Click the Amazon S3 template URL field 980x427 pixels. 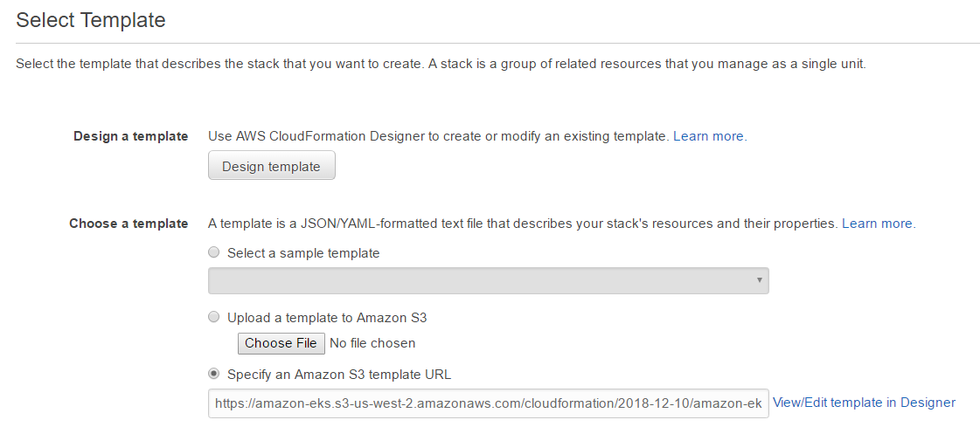click(x=488, y=403)
